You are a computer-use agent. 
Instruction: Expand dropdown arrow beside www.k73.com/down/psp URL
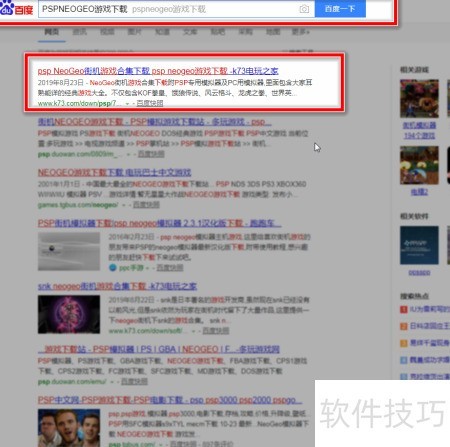[127, 104]
